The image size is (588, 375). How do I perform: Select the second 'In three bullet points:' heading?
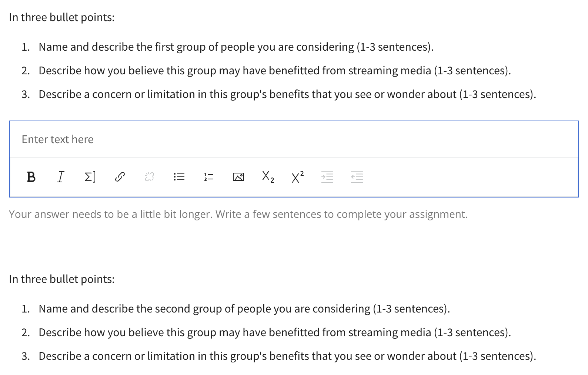pyautogui.click(x=62, y=279)
